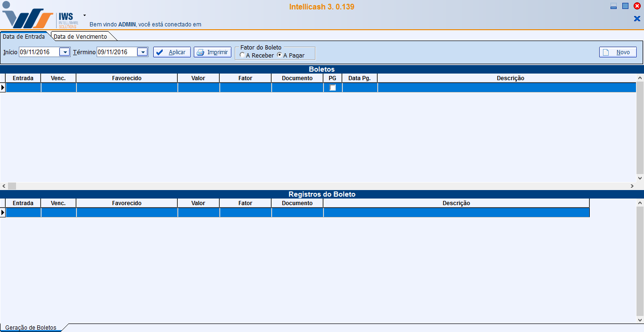Maximize the Intellicash window
644x332 pixels.
pyautogui.click(x=625, y=6)
